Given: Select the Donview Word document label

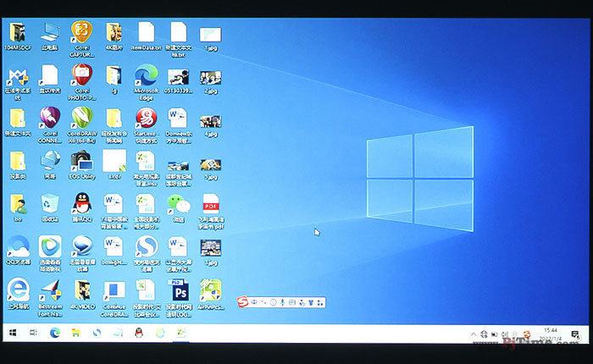Looking at the screenshot, I should click(x=179, y=137).
